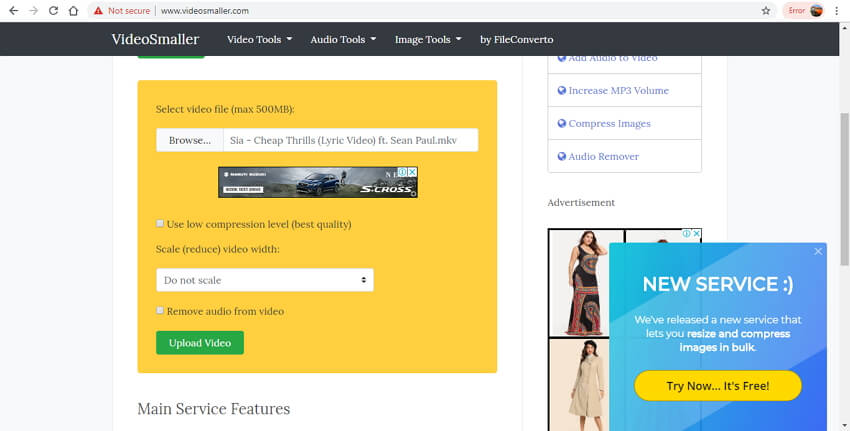This screenshot has width=850, height=431.
Task: Open the Compress Images link
Action: [x=609, y=124]
